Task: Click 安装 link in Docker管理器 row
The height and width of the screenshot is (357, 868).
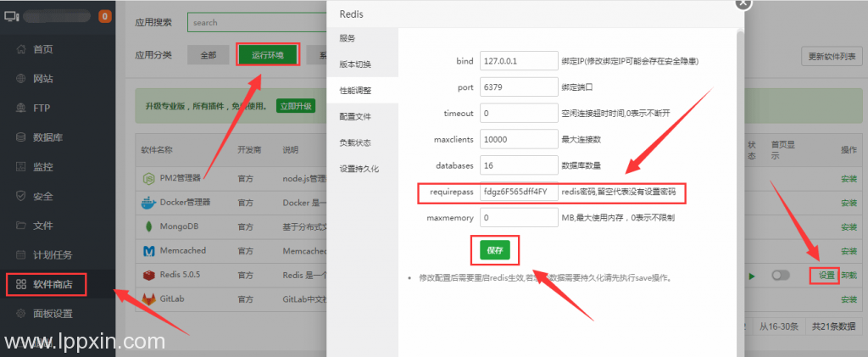Action: [849, 203]
